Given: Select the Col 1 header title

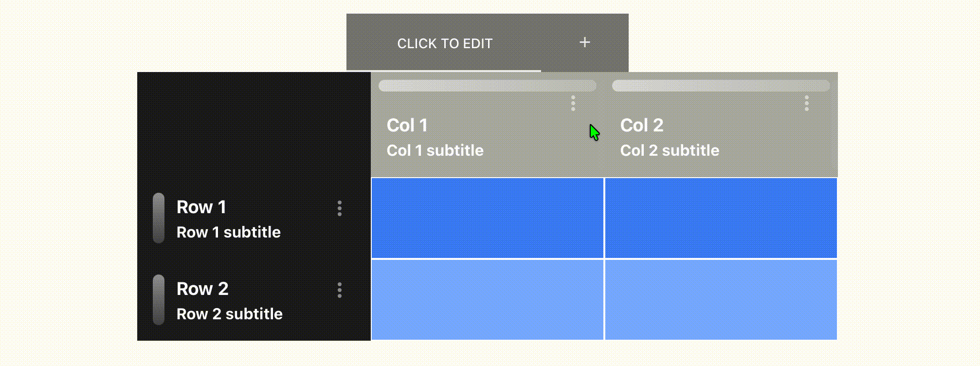Looking at the screenshot, I should point(407,125).
